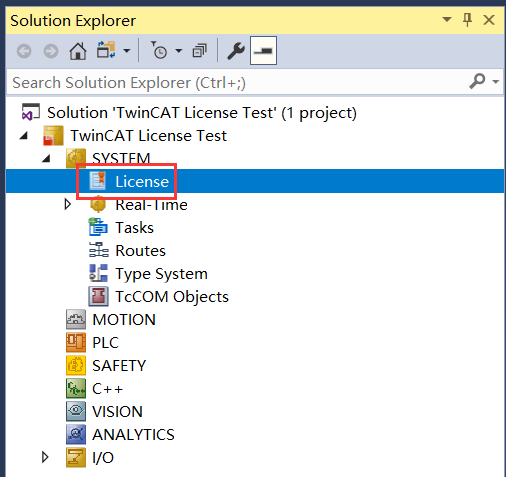The image size is (506, 477).
Task: Toggle the Auto Hide pin button
Action: click(467, 20)
